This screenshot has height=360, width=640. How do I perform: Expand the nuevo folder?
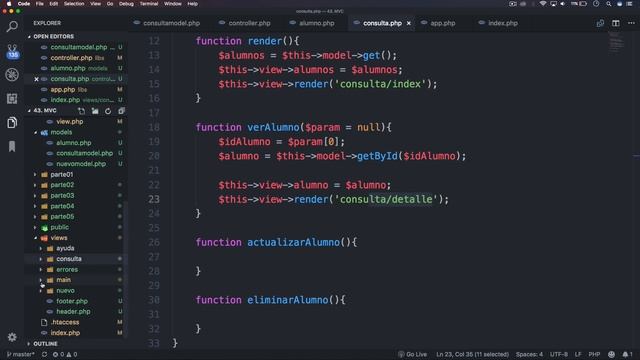tap(65, 291)
